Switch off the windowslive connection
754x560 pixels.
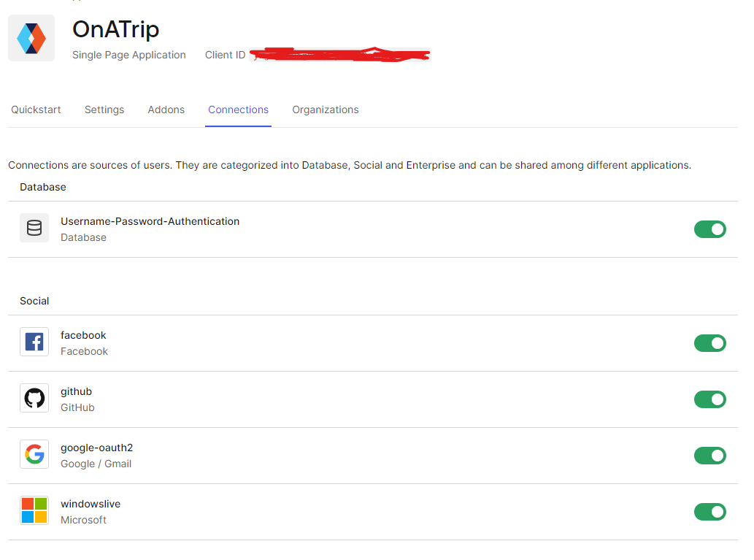[709, 512]
